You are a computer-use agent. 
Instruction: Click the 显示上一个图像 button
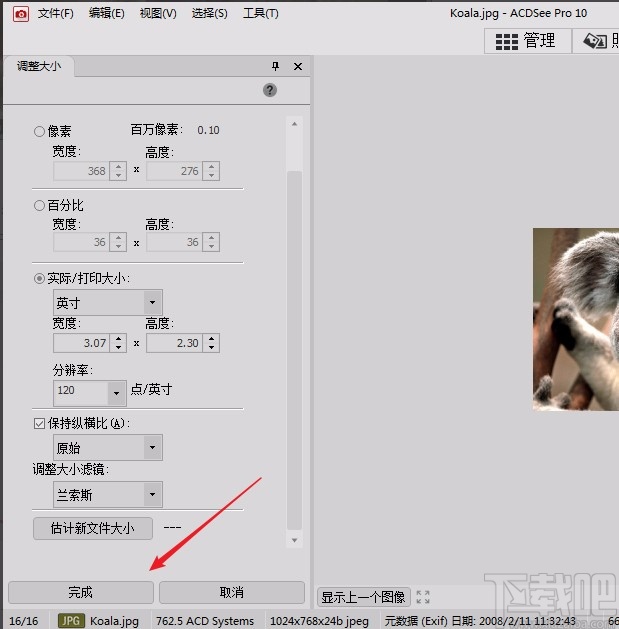point(363,597)
